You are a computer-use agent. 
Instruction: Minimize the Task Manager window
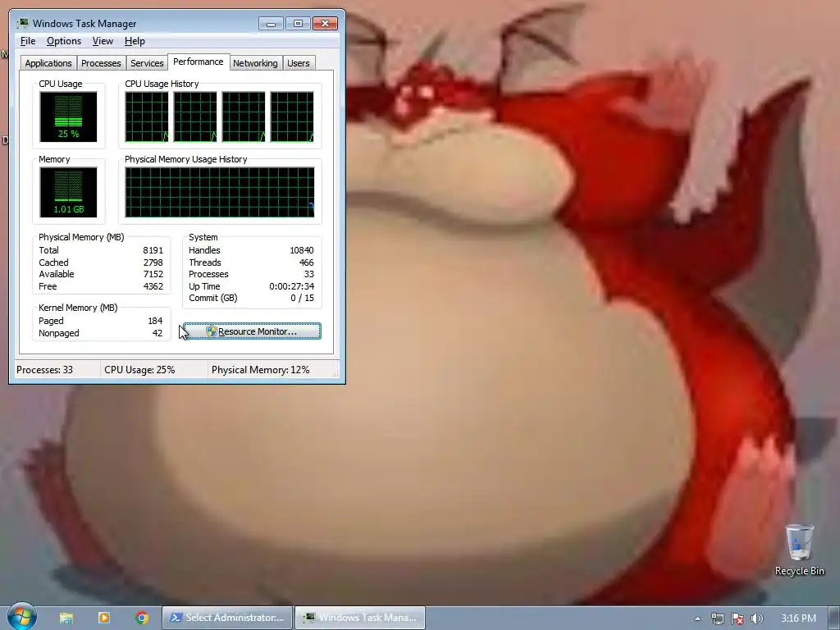pyautogui.click(x=271, y=24)
